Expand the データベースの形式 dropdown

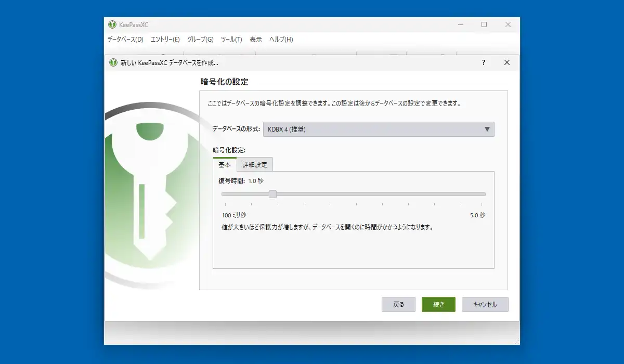coord(379,129)
